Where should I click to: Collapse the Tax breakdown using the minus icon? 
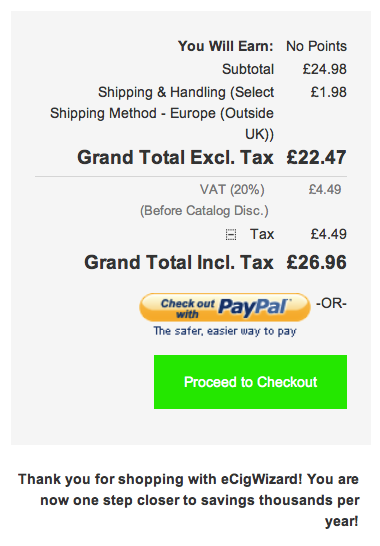(231, 235)
